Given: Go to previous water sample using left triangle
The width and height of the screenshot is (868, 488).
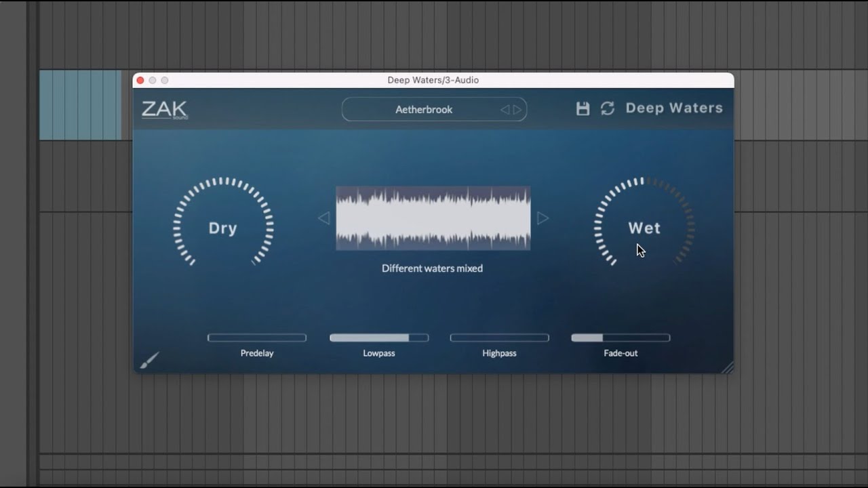Looking at the screenshot, I should [324, 218].
